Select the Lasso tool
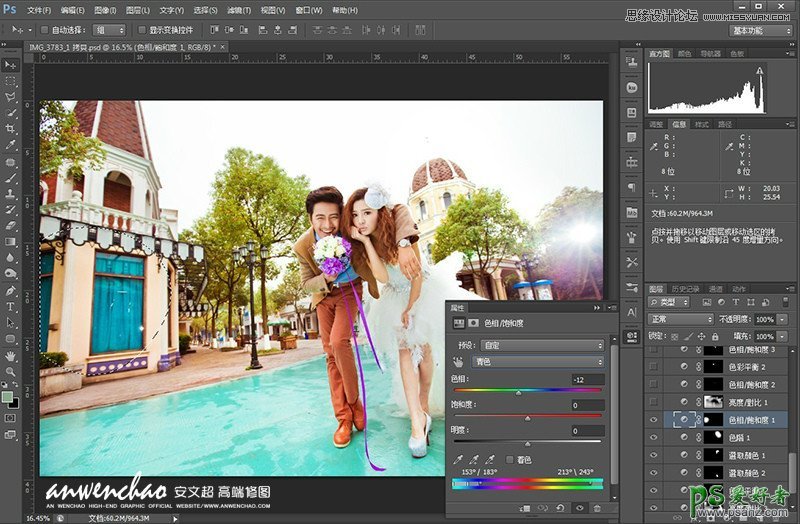The width and height of the screenshot is (800, 524). click(x=11, y=96)
